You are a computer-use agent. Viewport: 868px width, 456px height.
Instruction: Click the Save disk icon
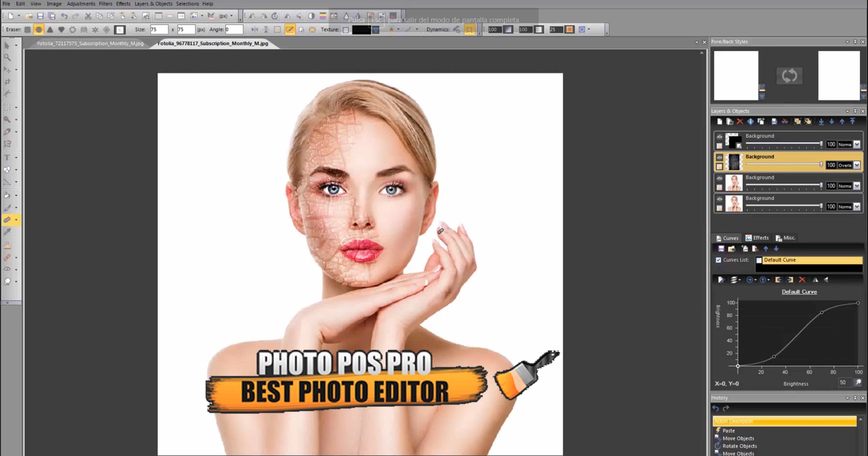pyautogui.click(x=40, y=16)
